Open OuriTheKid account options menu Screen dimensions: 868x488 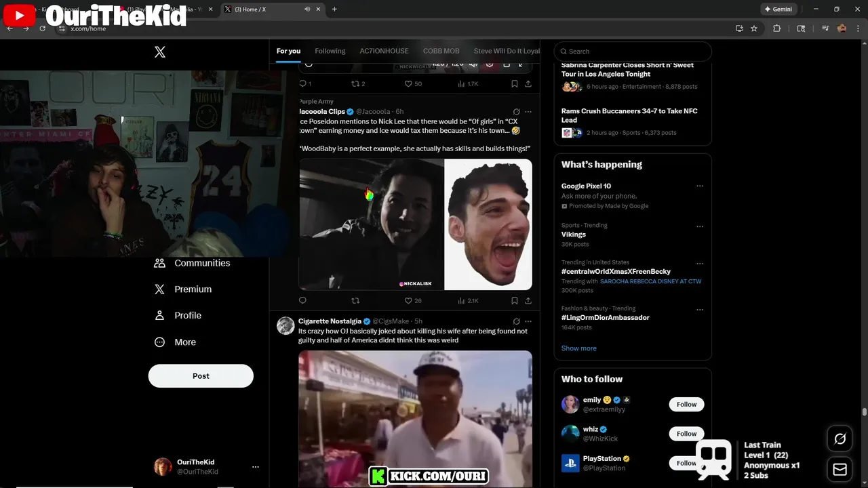tap(255, 467)
